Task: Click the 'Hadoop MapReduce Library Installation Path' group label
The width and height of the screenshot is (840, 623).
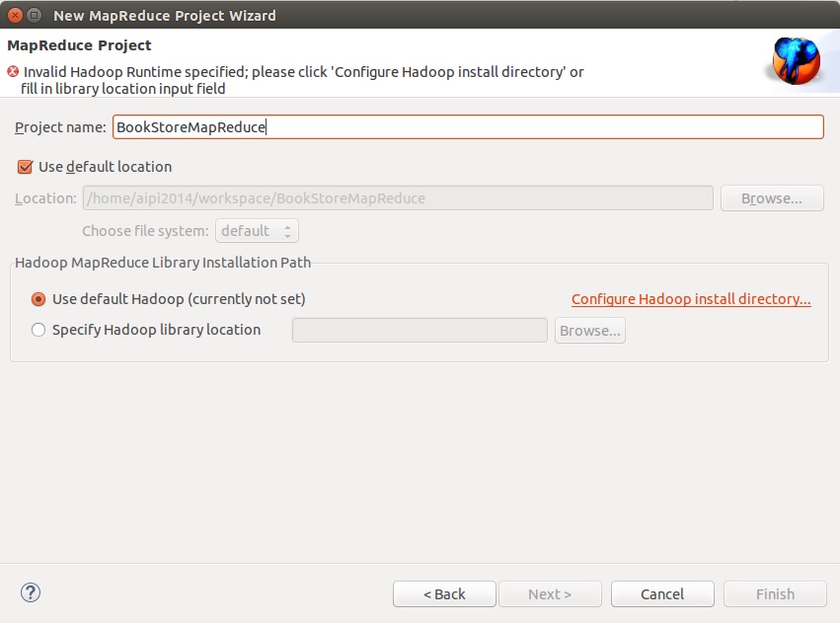Action: click(x=163, y=263)
